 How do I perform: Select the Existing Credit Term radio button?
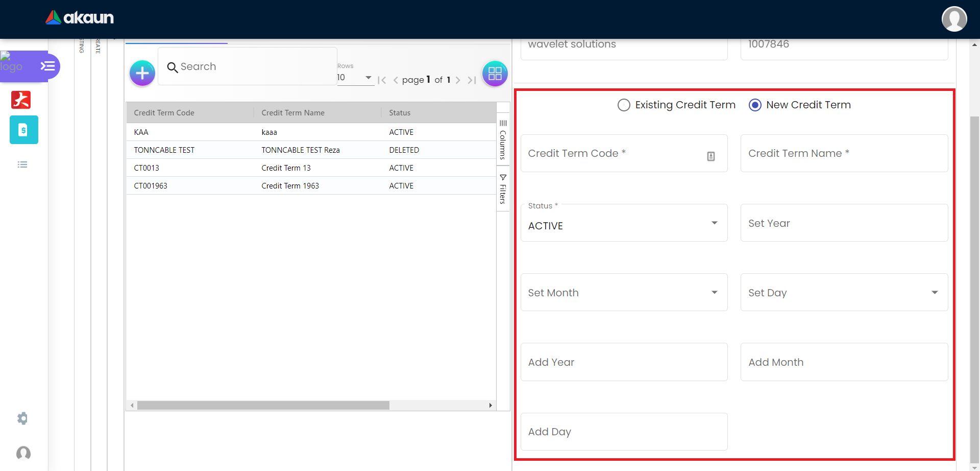pos(624,105)
